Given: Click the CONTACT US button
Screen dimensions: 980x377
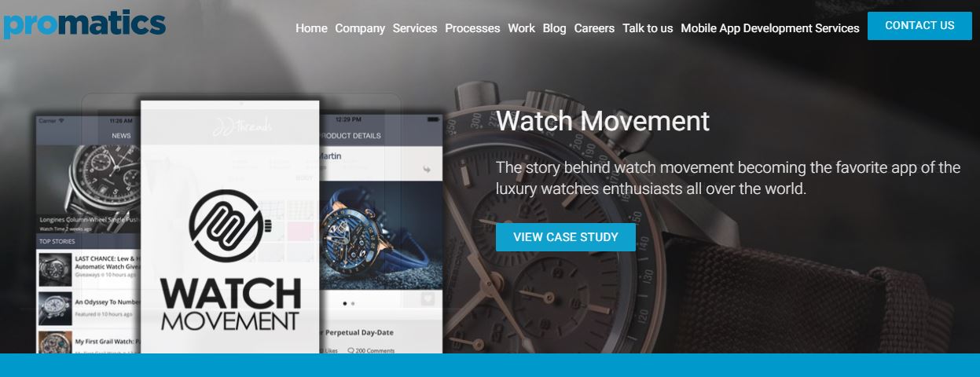Looking at the screenshot, I should (x=919, y=26).
